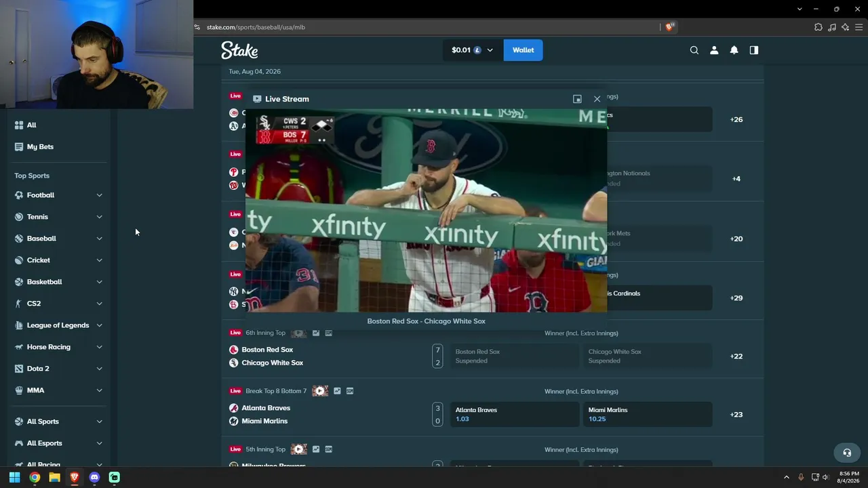This screenshot has height=488, width=868.
Task: Open stats chart icon for Boston Red Sox game
Action: tap(316, 333)
